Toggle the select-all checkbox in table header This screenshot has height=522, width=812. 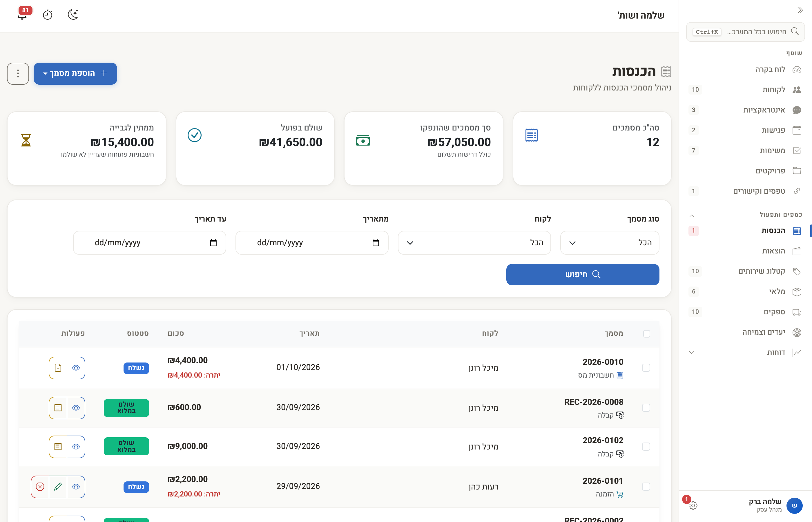click(647, 334)
